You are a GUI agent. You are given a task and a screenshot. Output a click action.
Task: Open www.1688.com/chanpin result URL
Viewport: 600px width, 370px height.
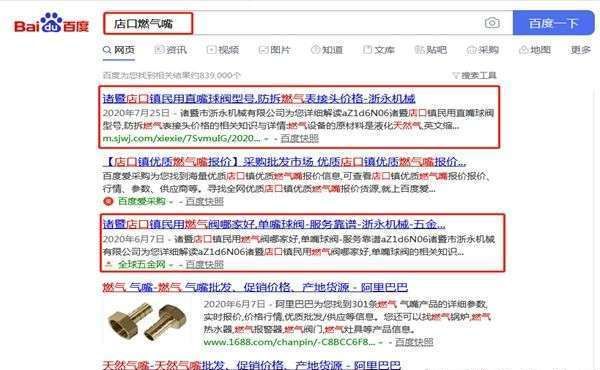pyautogui.click(x=289, y=342)
